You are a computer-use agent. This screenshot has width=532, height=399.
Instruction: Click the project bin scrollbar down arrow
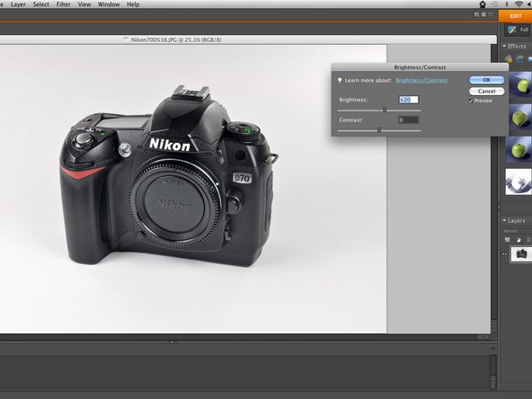(x=493, y=385)
